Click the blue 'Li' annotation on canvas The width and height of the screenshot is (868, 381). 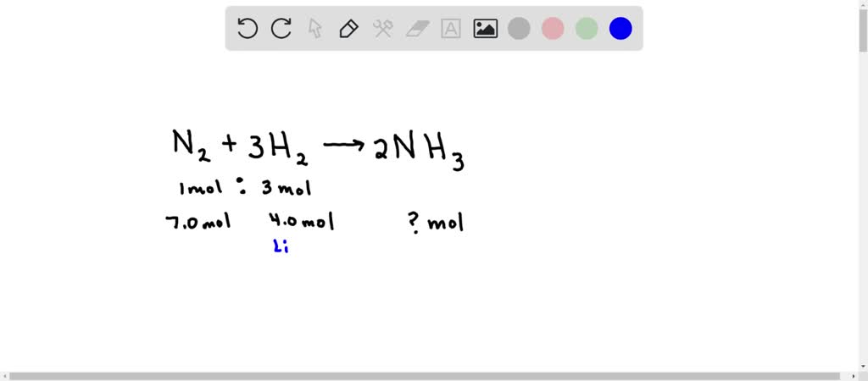(x=281, y=247)
